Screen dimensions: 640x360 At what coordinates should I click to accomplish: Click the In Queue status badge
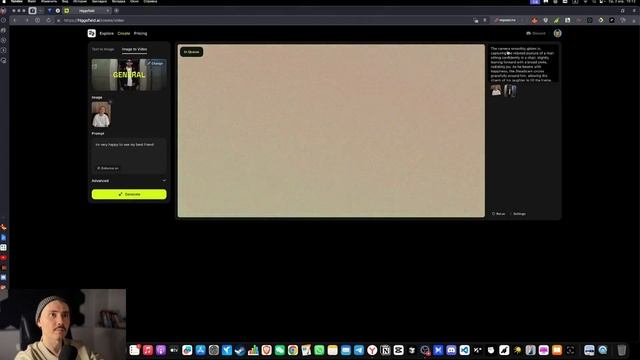coord(191,52)
